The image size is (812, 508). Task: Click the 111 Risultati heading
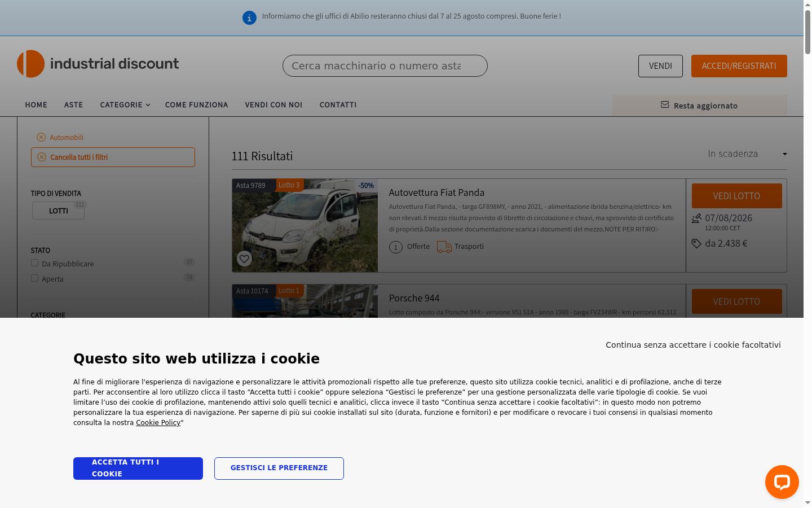(262, 156)
